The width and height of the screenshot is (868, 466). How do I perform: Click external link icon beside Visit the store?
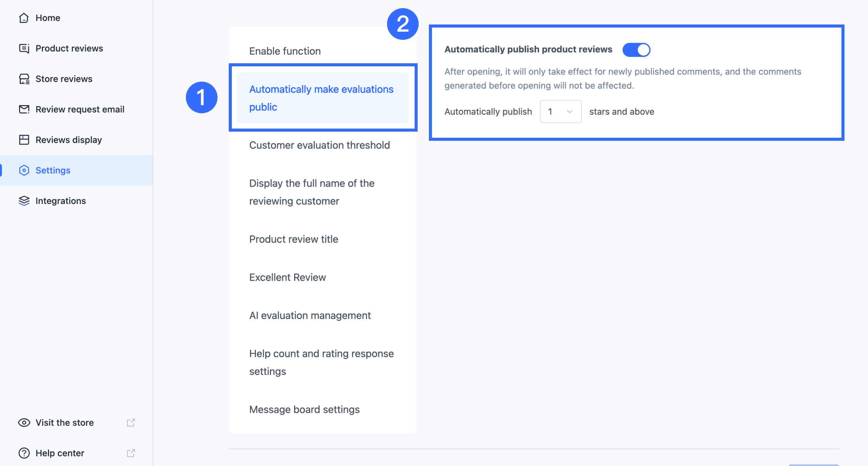tap(131, 422)
